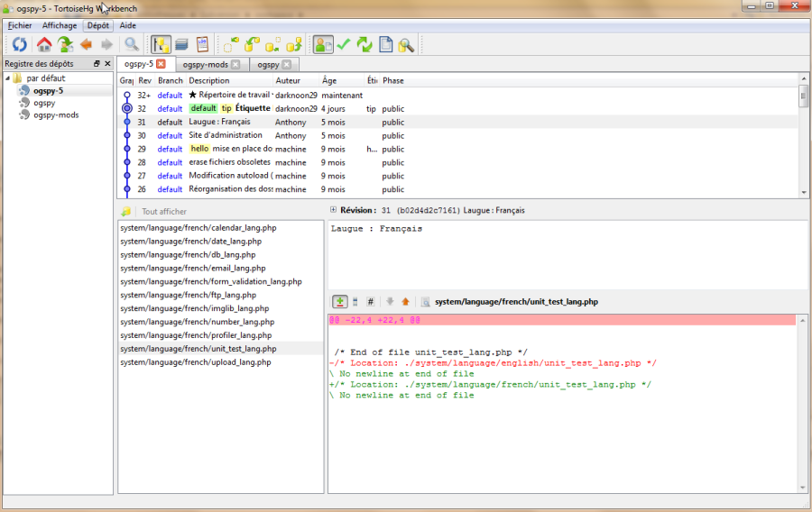Select revision 32 tagged tip
812x512 pixels.
[459, 108]
